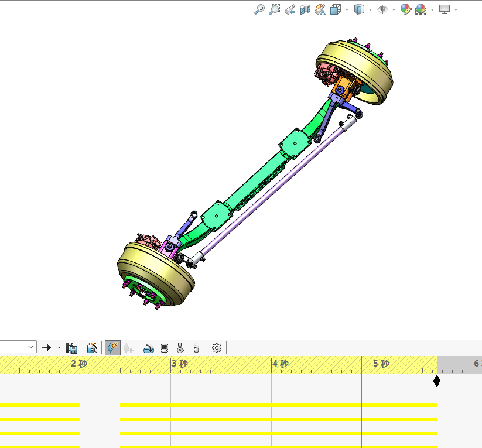Expand the Playback Mode dropdown arrow

click(x=59, y=348)
